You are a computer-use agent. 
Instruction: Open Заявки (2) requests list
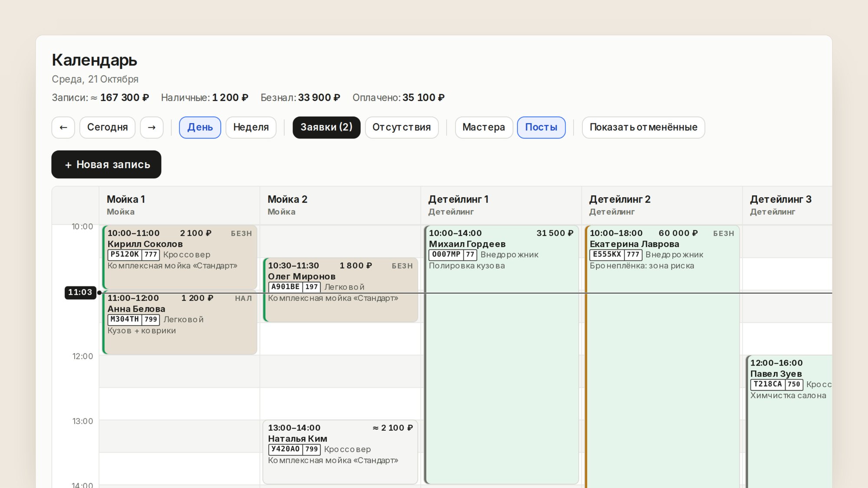pos(326,128)
